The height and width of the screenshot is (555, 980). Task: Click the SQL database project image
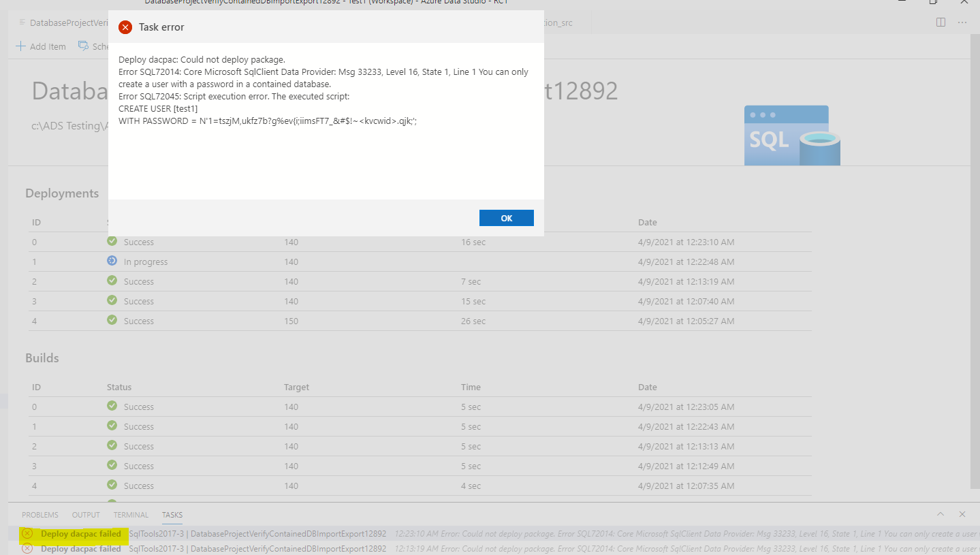[792, 136]
